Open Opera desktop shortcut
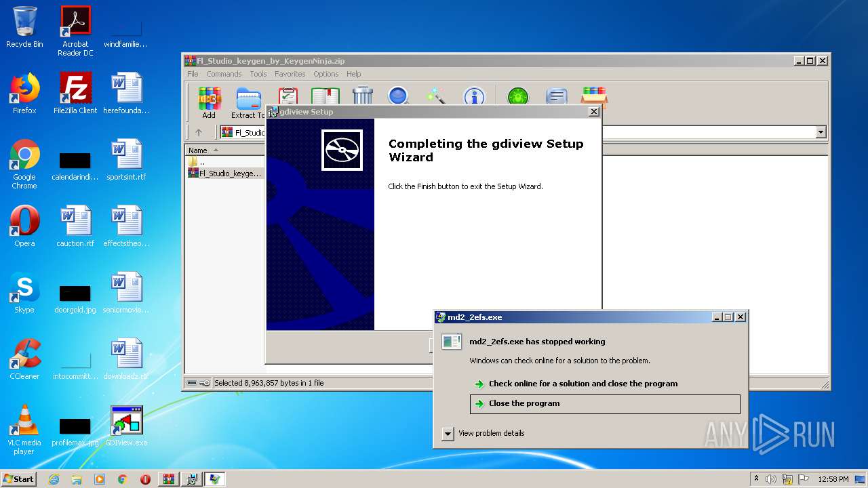The height and width of the screenshot is (488, 868). 24,226
